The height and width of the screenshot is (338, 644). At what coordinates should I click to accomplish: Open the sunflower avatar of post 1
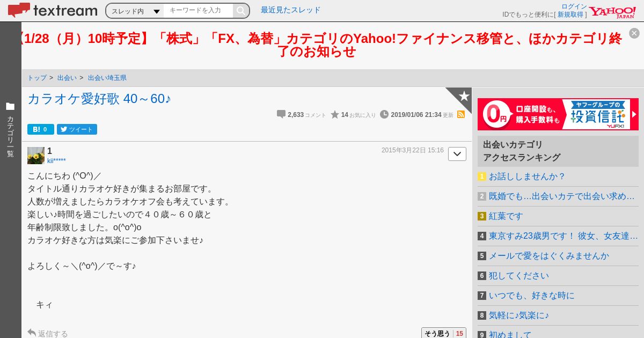pyautogui.click(x=36, y=156)
